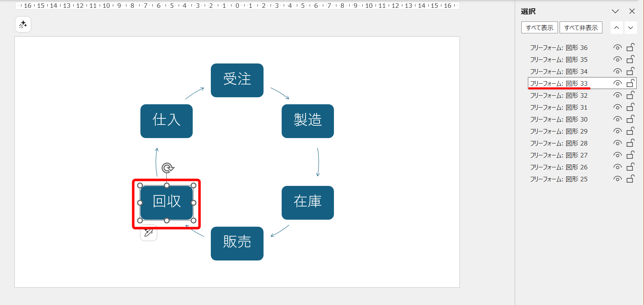
Task: Close the 選択 pane
Action: (x=632, y=11)
